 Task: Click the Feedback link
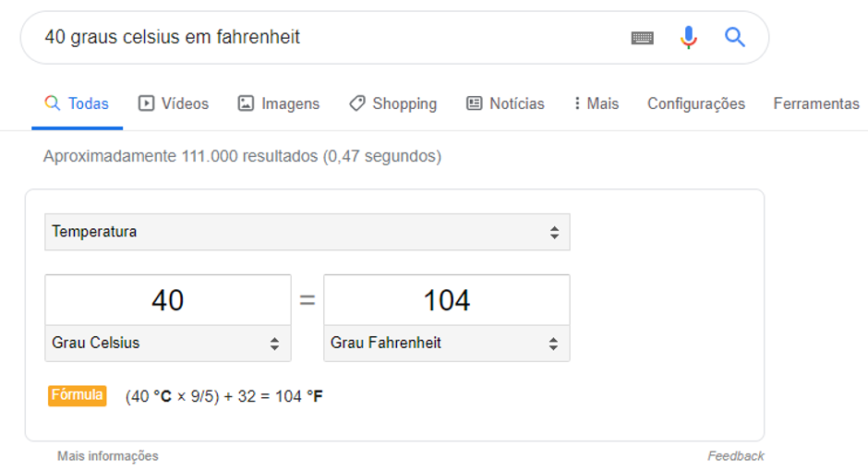pos(736,456)
